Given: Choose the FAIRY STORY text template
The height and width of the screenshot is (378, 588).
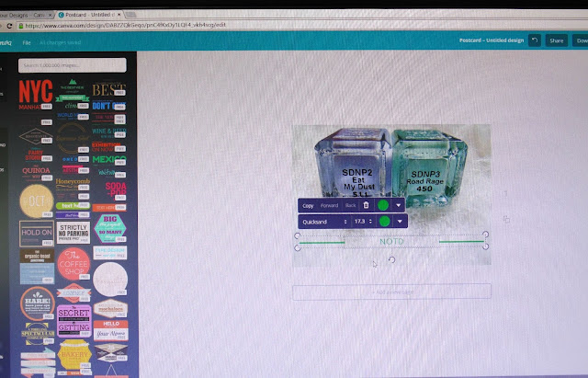Looking at the screenshot, I should click(35, 155).
